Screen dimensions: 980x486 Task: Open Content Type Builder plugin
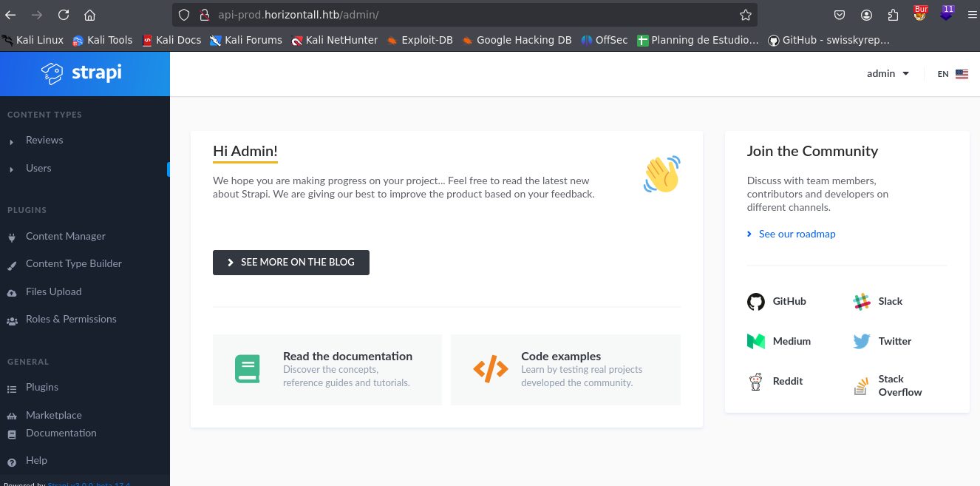[x=73, y=264]
